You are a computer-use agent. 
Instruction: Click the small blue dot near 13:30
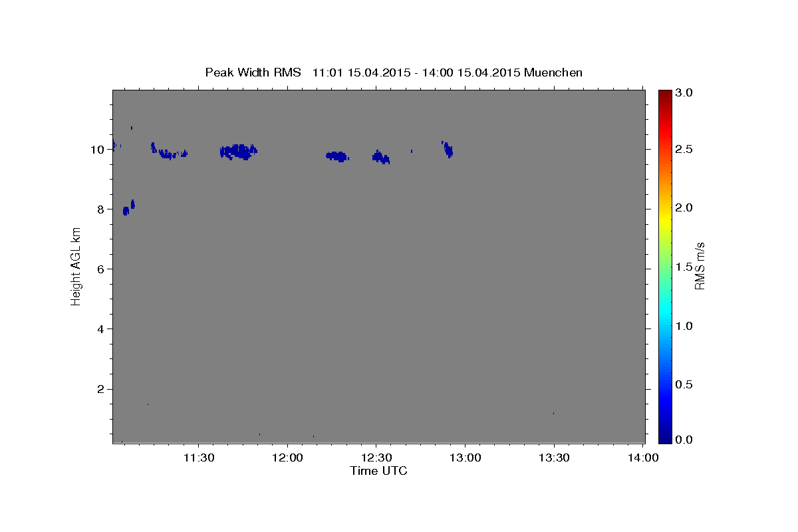[x=553, y=413]
